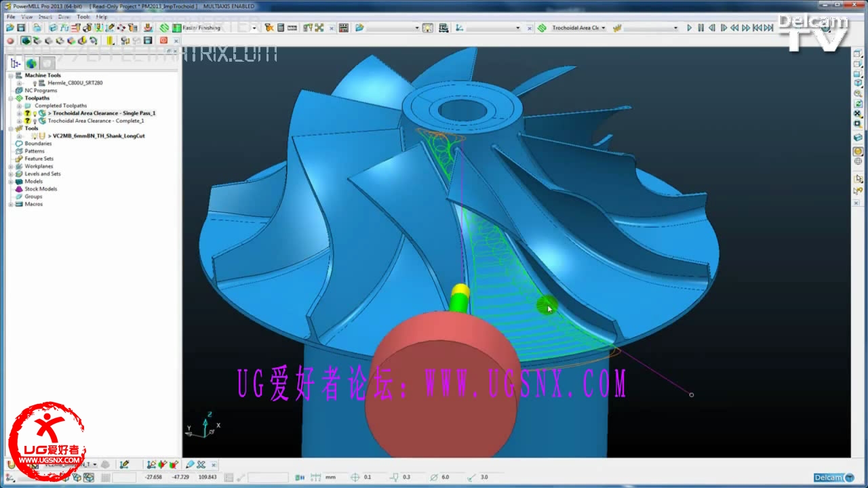Click the selection cursor icon on right toolbar
The width and height of the screenshot is (868, 488).
click(x=858, y=178)
